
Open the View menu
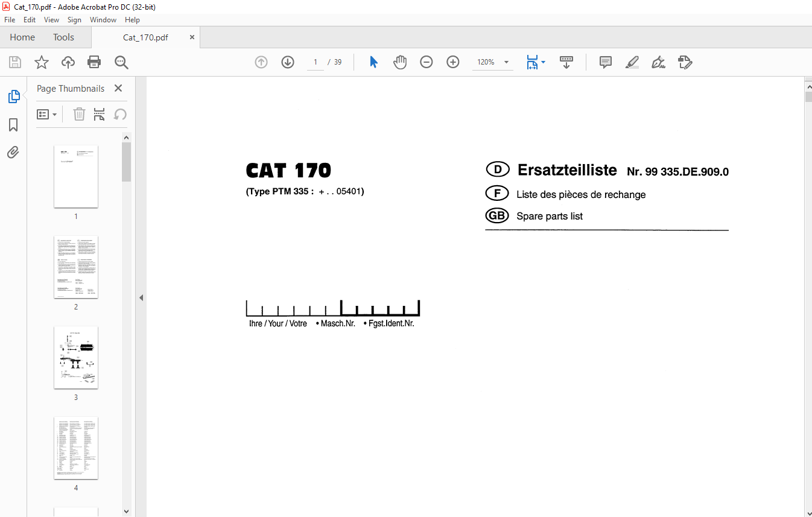tap(51, 20)
